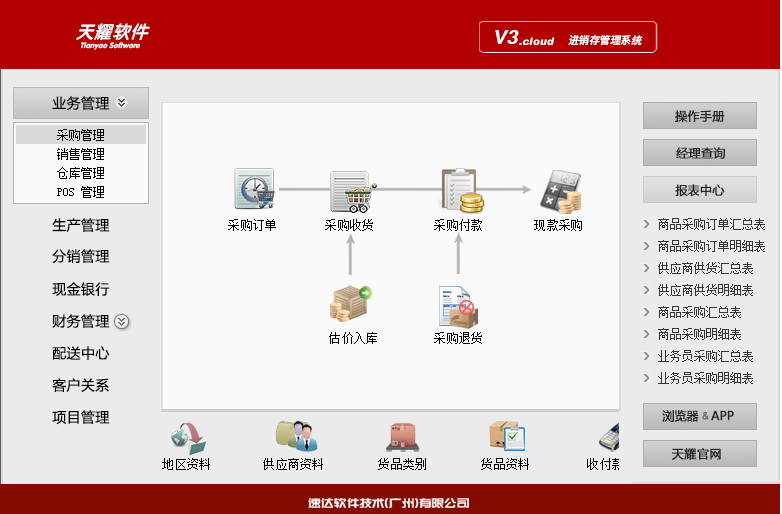
Task: Click the 经理查询 button
Action: coord(700,153)
